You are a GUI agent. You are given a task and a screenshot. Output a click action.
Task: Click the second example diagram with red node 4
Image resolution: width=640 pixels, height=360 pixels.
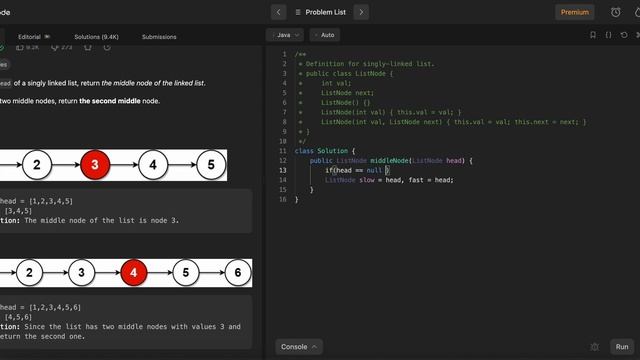click(x=126, y=273)
